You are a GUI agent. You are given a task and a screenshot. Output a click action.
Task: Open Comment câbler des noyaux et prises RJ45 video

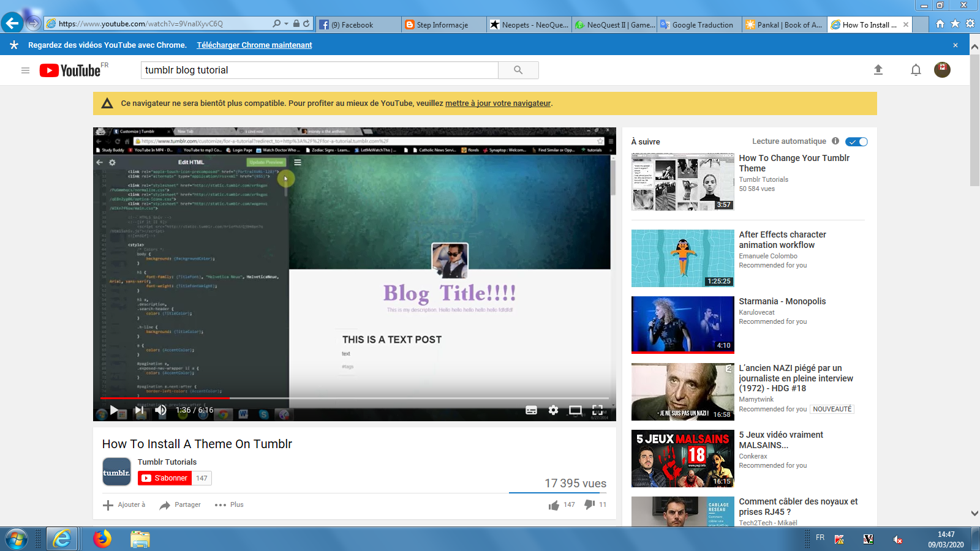pos(798,506)
